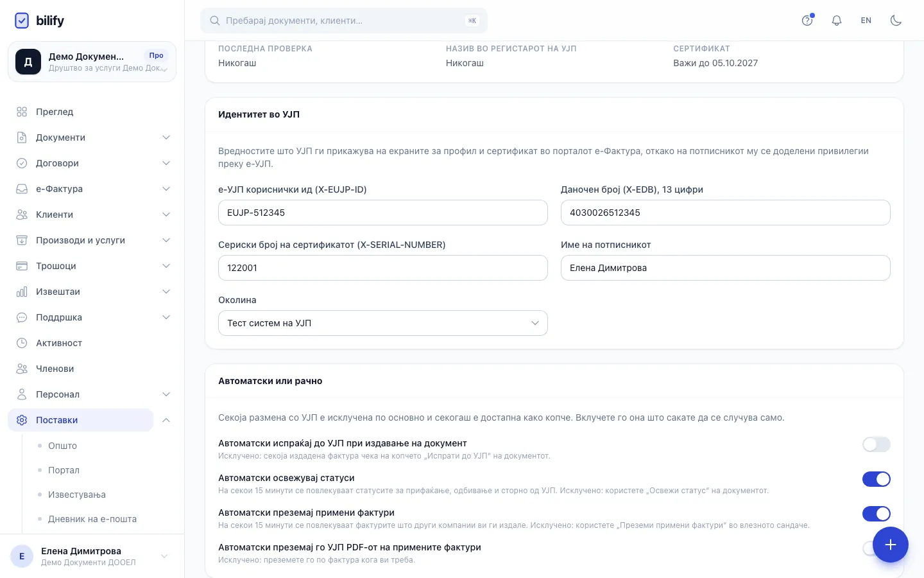Viewport: 924px width, 578px height.
Task: Click the Сериски број на сертификатот field
Action: tap(383, 268)
